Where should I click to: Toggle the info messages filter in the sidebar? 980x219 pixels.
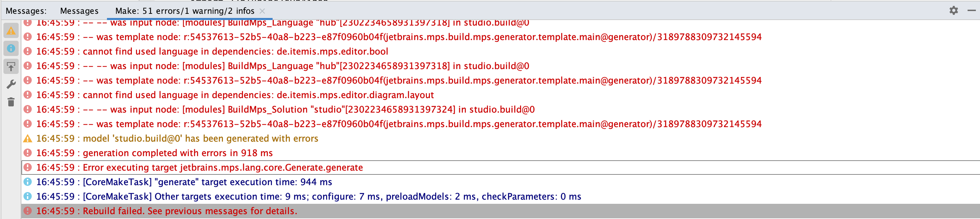pyautogui.click(x=11, y=48)
